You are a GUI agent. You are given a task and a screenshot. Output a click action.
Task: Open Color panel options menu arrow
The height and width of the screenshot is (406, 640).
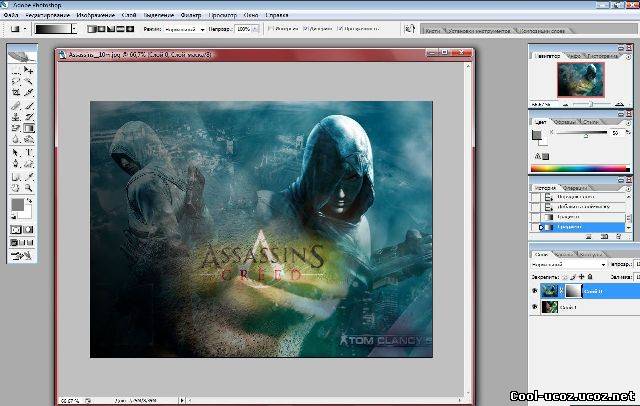click(x=628, y=122)
